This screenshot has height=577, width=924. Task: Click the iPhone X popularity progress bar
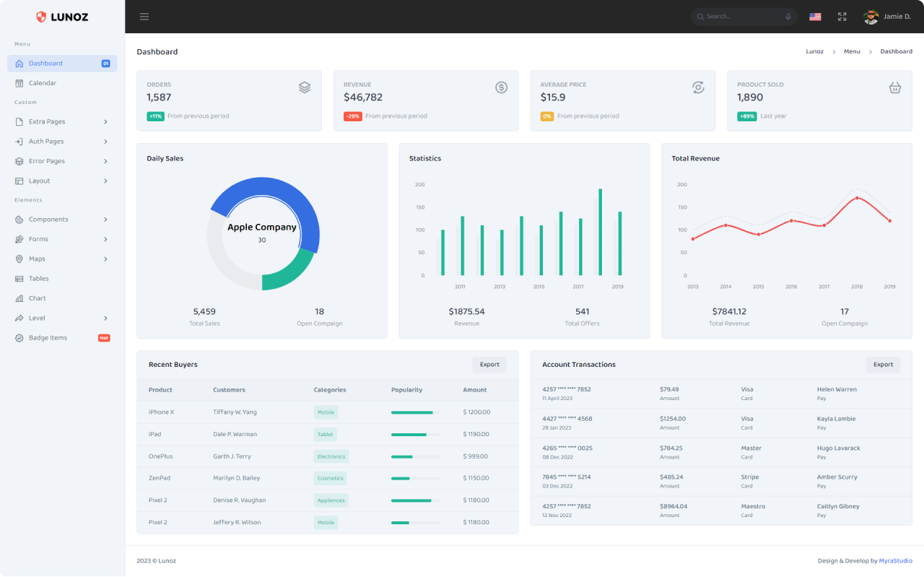415,412
